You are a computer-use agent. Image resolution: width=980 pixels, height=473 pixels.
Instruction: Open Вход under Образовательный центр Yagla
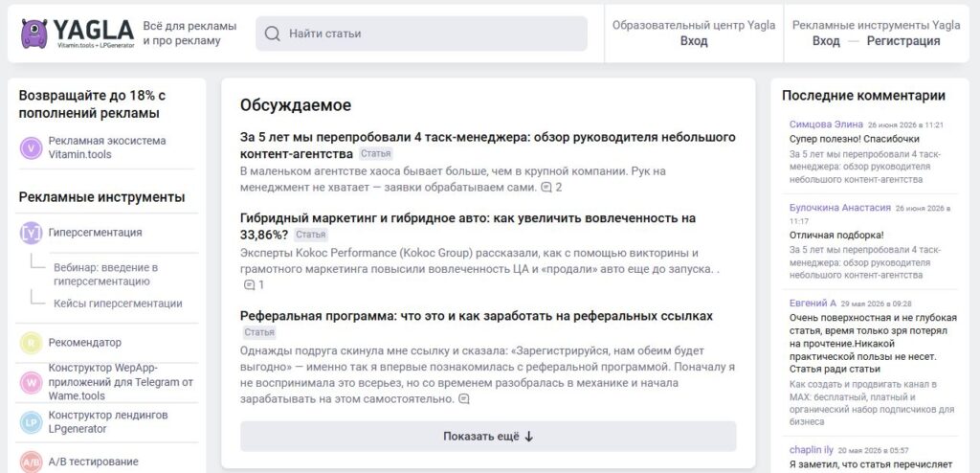(694, 41)
